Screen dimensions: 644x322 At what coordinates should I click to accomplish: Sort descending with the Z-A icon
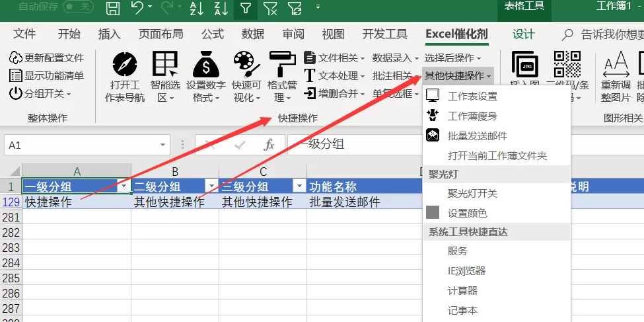[x=221, y=8]
